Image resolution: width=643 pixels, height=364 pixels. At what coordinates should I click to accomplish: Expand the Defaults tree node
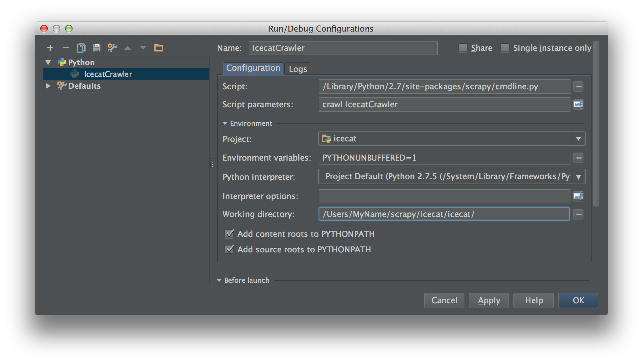click(x=48, y=86)
